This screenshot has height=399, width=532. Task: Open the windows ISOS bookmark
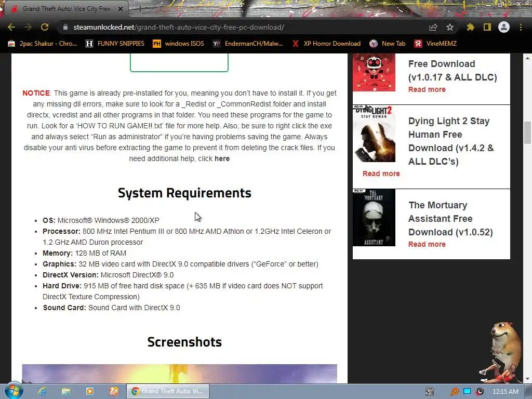click(179, 44)
